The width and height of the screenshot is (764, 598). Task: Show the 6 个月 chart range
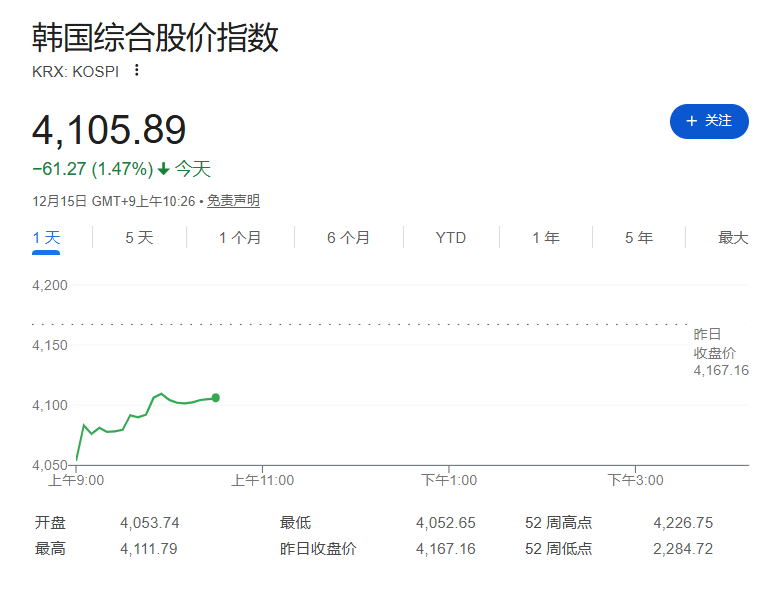tap(348, 238)
